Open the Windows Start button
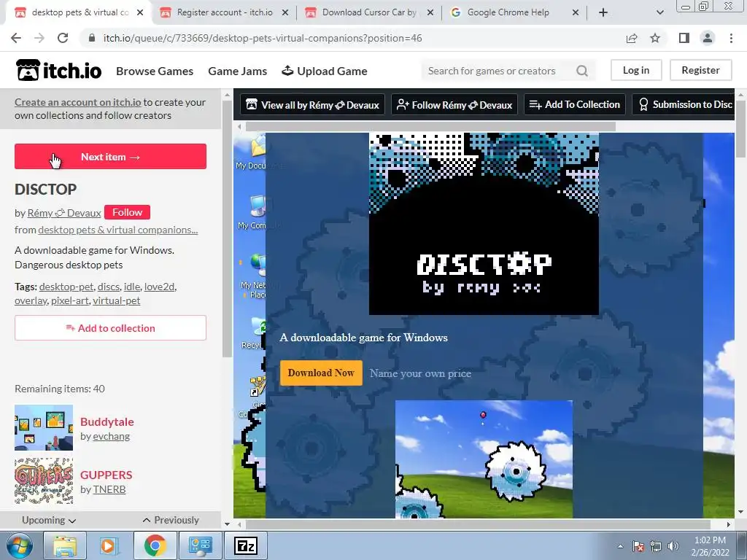The image size is (747, 560). [x=19, y=545]
